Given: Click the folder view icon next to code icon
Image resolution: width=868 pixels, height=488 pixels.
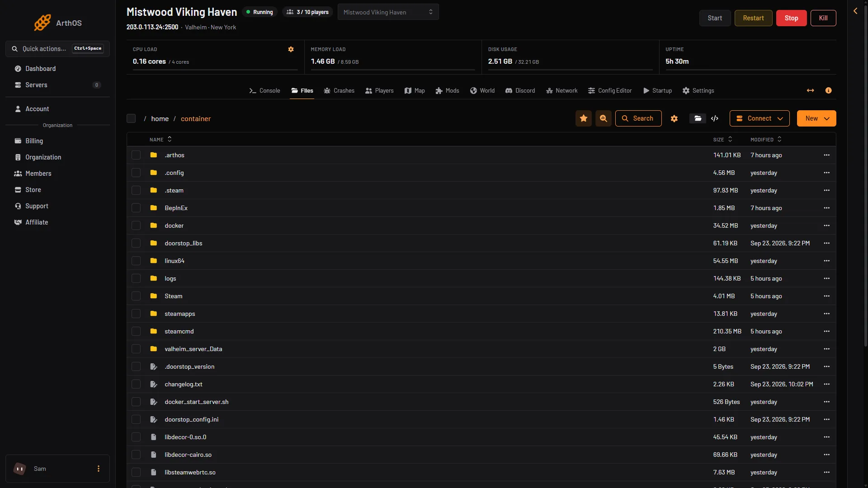Looking at the screenshot, I should (x=698, y=118).
